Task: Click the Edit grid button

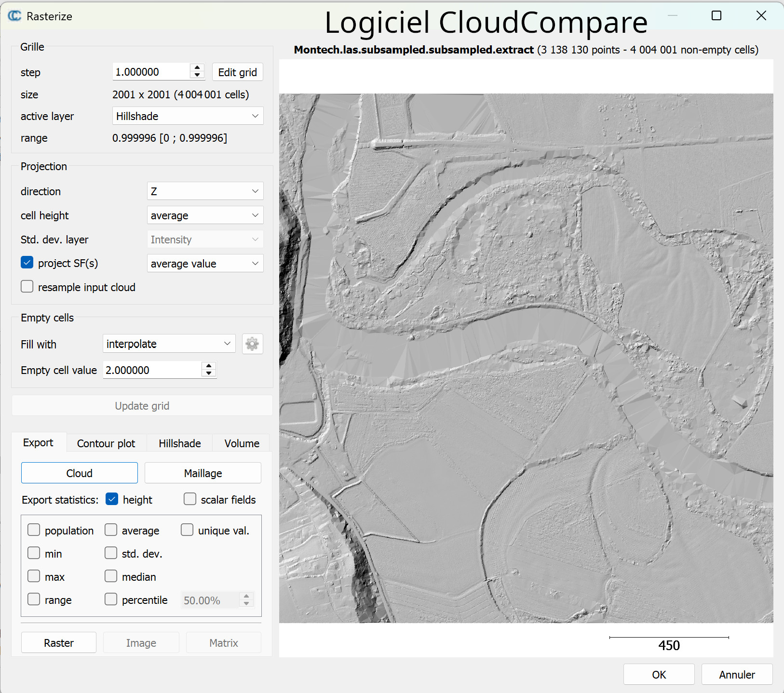Action: [238, 72]
